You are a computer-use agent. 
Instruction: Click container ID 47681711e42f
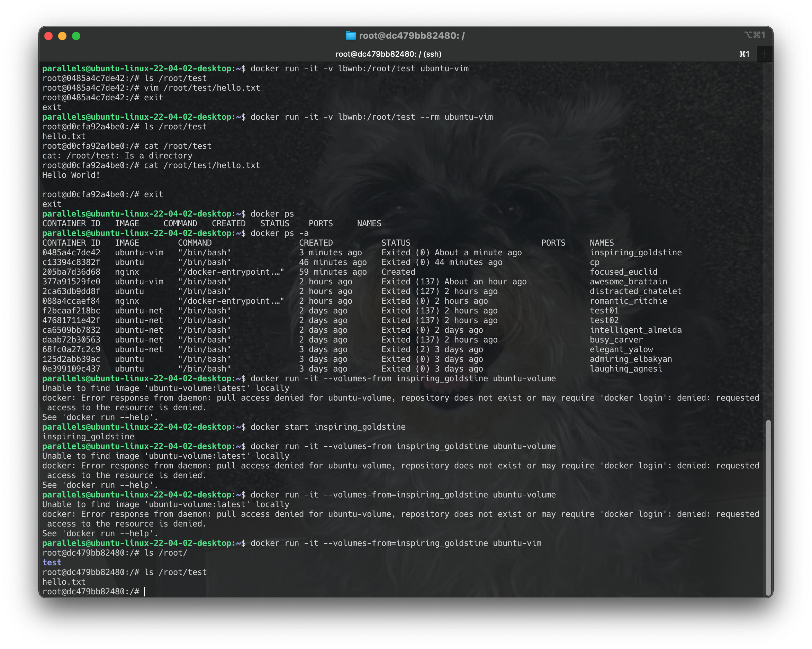pos(71,320)
